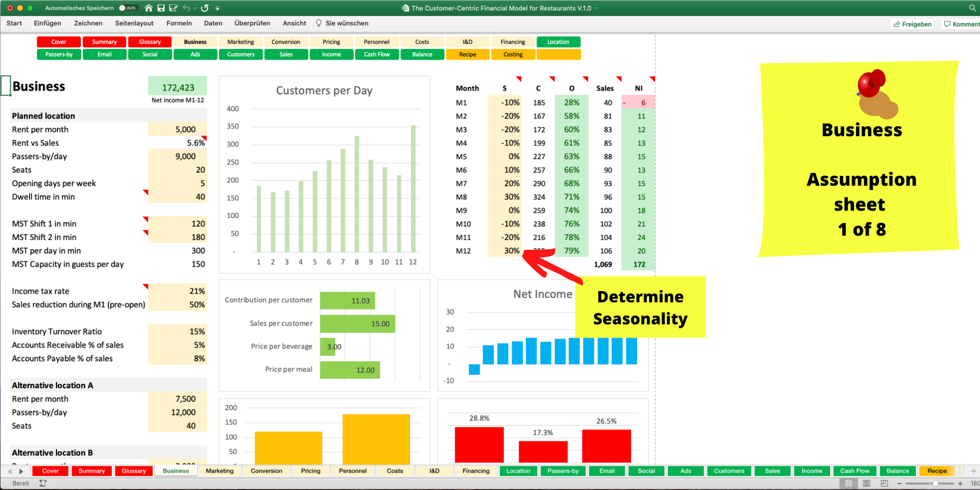Screen dimensions: 980x490
Task: Toggle the Automatisches Speichern switch
Action: coord(128,8)
